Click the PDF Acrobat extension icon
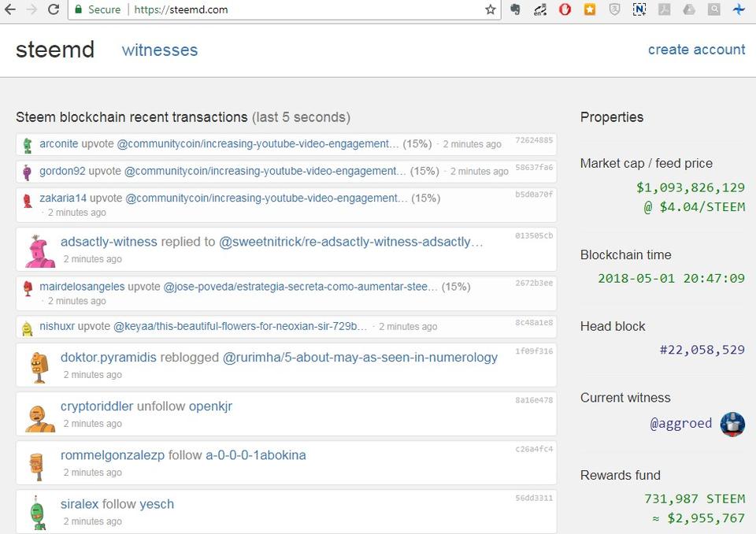The image size is (756, 534). point(664,9)
